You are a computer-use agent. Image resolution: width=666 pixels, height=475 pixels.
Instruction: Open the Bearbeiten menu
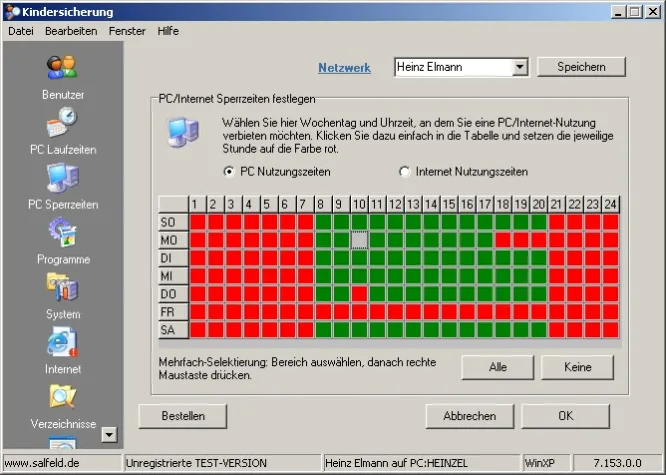coord(71,31)
